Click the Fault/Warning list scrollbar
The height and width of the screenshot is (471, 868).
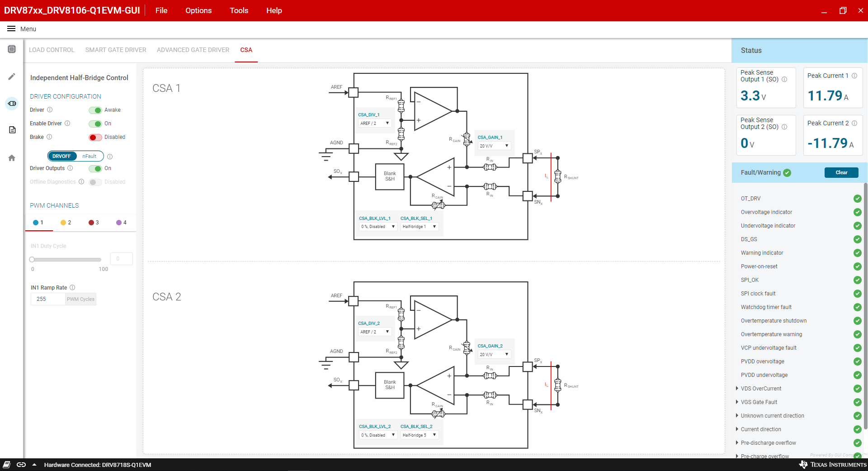click(865, 305)
